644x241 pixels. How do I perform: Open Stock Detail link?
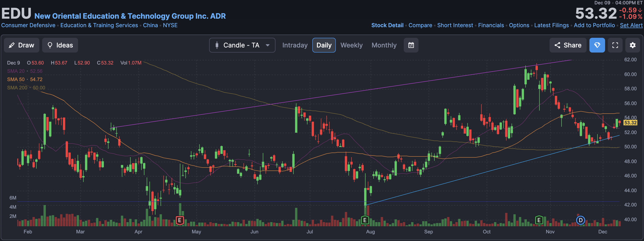click(387, 25)
